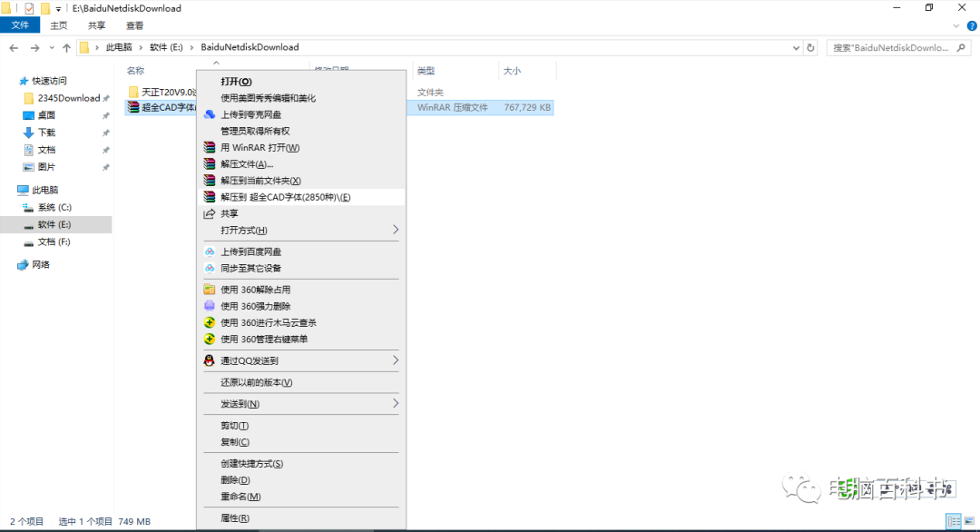Select 剪切(T) from the menu
The height and width of the screenshot is (532, 980).
[301, 426]
